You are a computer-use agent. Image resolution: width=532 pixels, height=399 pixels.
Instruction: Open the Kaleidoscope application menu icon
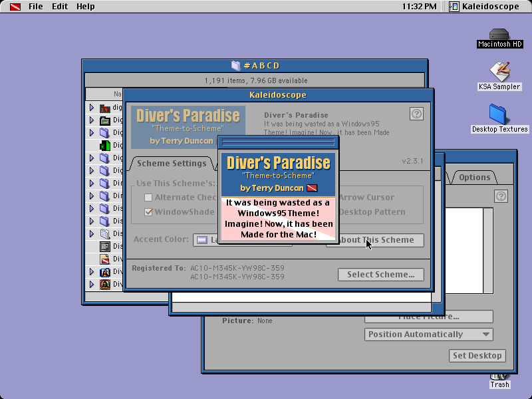pyautogui.click(x=454, y=7)
